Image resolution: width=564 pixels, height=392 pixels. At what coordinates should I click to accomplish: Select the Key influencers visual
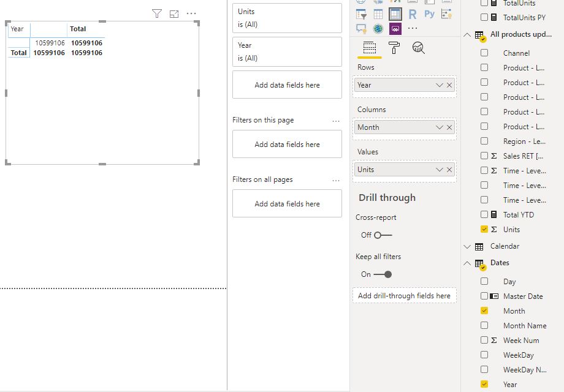point(446,14)
